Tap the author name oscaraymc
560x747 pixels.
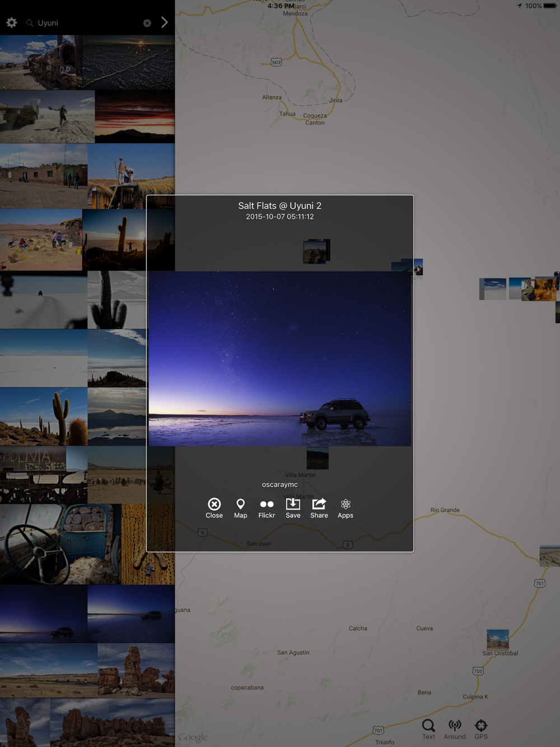pos(280,484)
